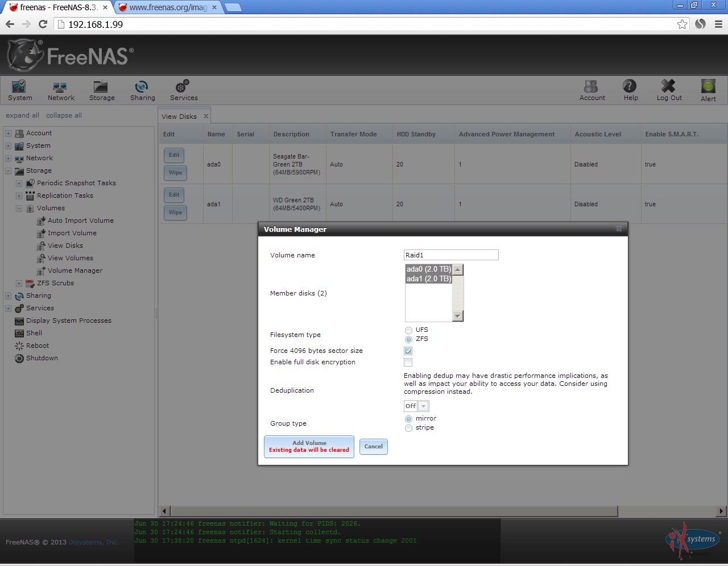Click the FreeNAS logo
The height and width of the screenshot is (566, 728).
(71, 56)
